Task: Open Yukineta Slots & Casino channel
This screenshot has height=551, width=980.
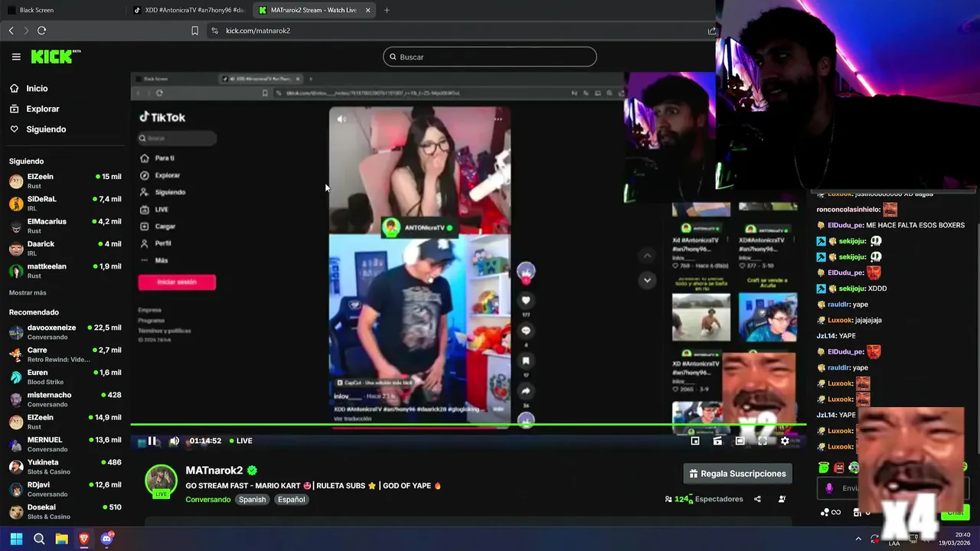Action: 65,467
